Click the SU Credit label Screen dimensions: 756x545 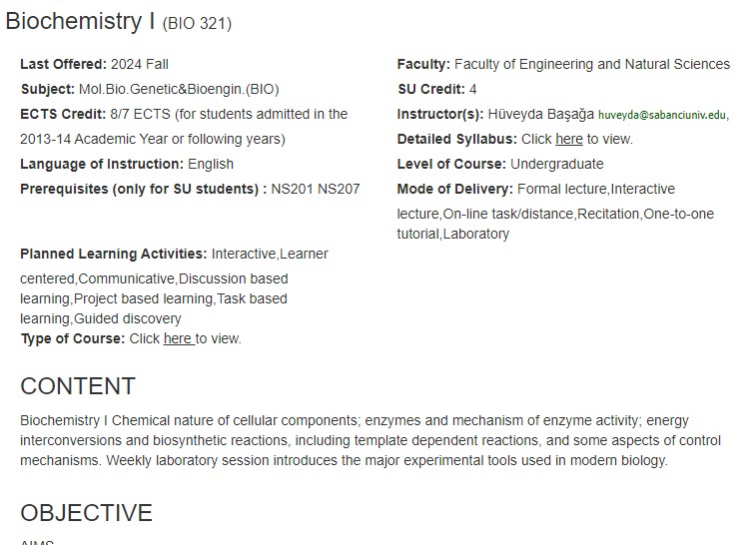point(431,89)
